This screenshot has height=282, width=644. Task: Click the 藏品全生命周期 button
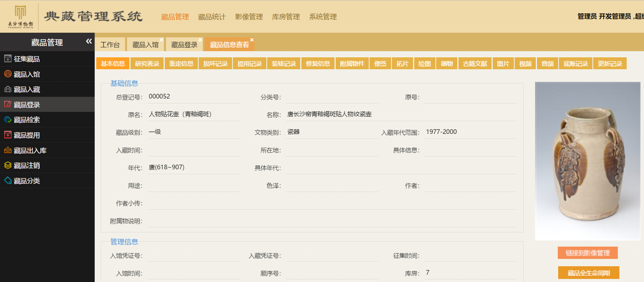[589, 273]
